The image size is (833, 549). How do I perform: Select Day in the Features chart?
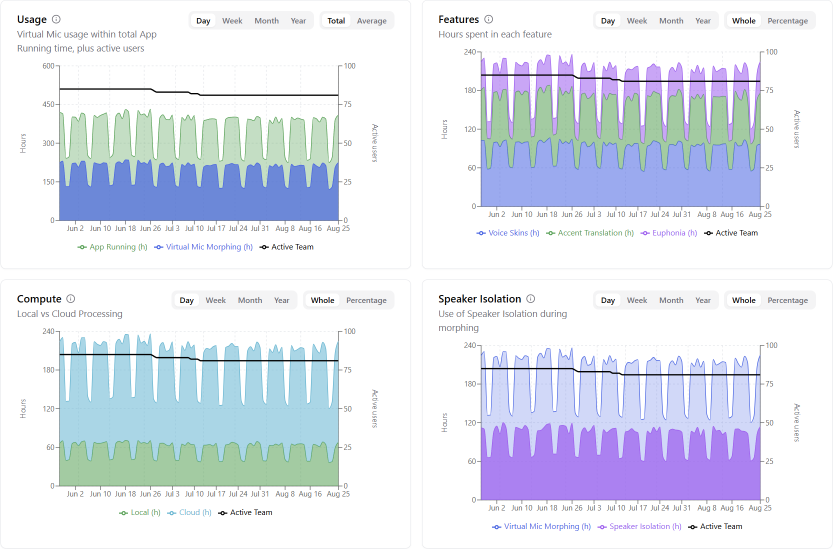click(x=608, y=21)
